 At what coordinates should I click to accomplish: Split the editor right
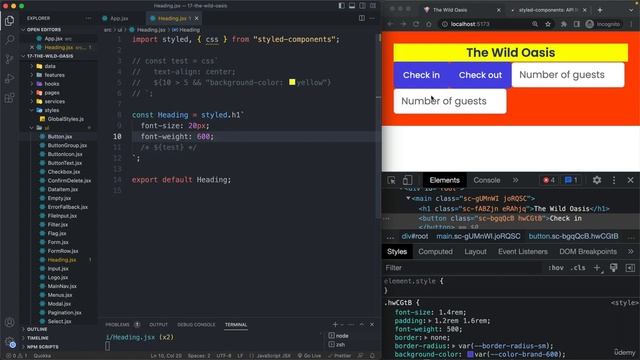(362, 18)
